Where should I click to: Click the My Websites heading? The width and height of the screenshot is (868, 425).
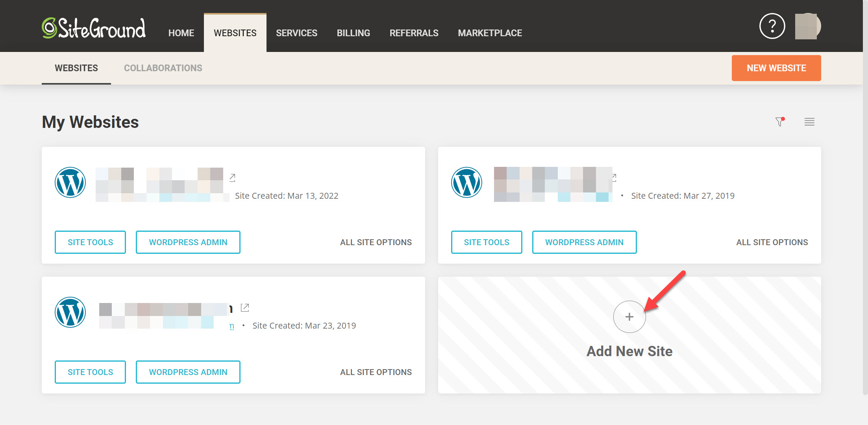[90, 122]
